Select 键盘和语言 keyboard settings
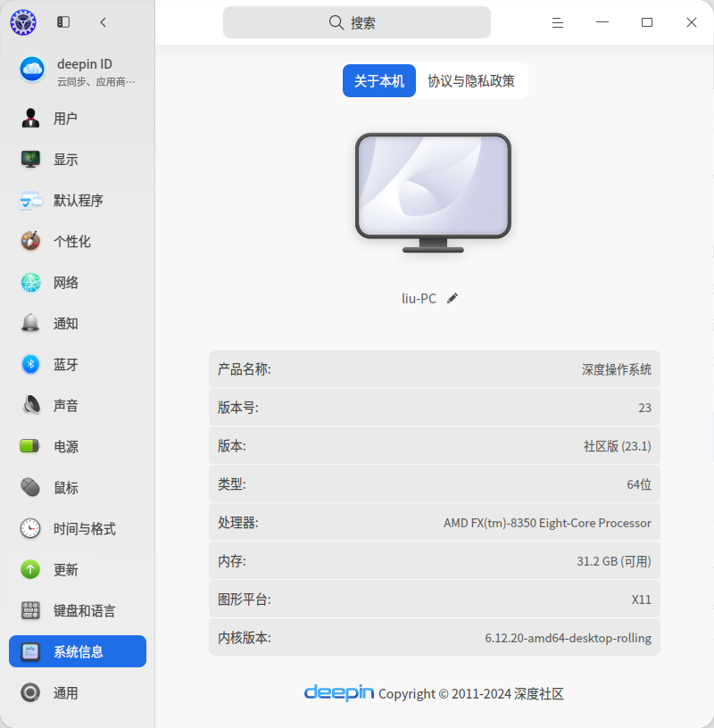The image size is (714, 728). click(x=78, y=610)
